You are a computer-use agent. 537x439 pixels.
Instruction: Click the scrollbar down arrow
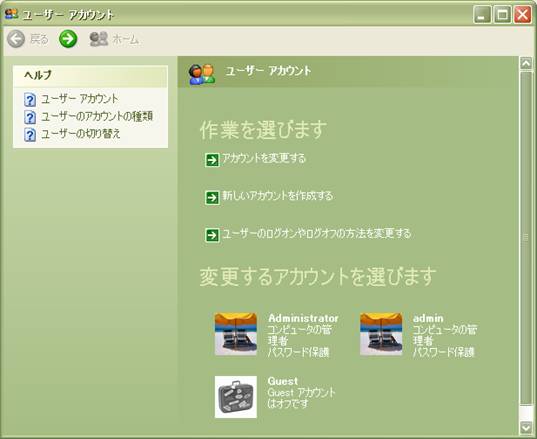526,427
